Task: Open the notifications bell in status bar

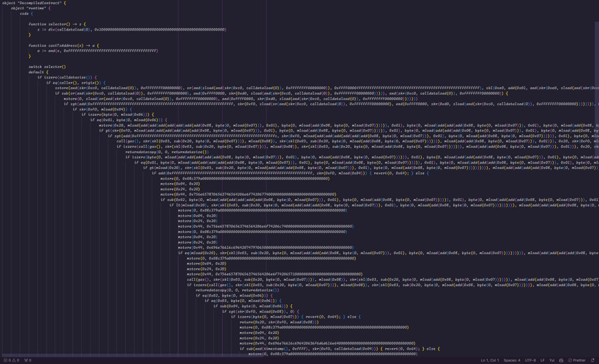Action: [592, 360]
